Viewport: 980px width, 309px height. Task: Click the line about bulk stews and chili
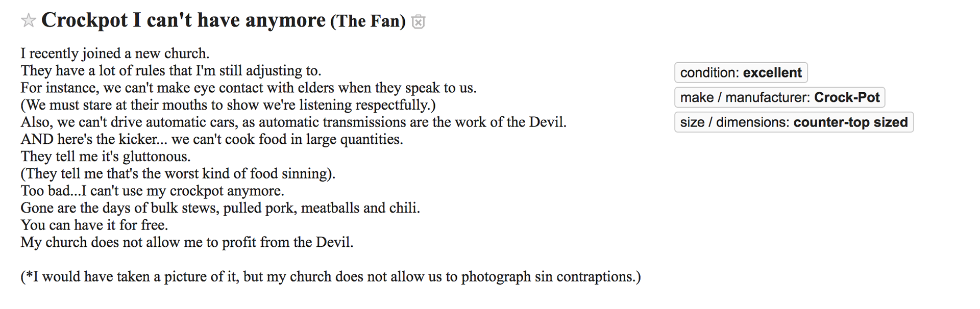(220, 208)
